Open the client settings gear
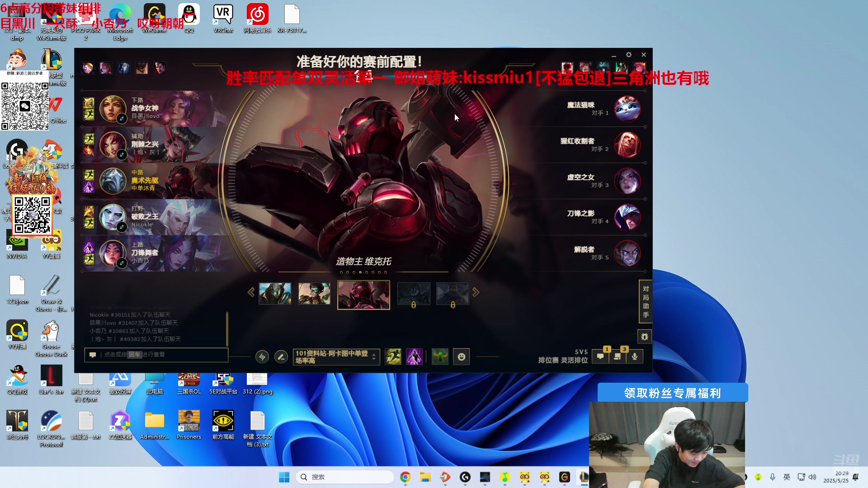 tap(628, 55)
